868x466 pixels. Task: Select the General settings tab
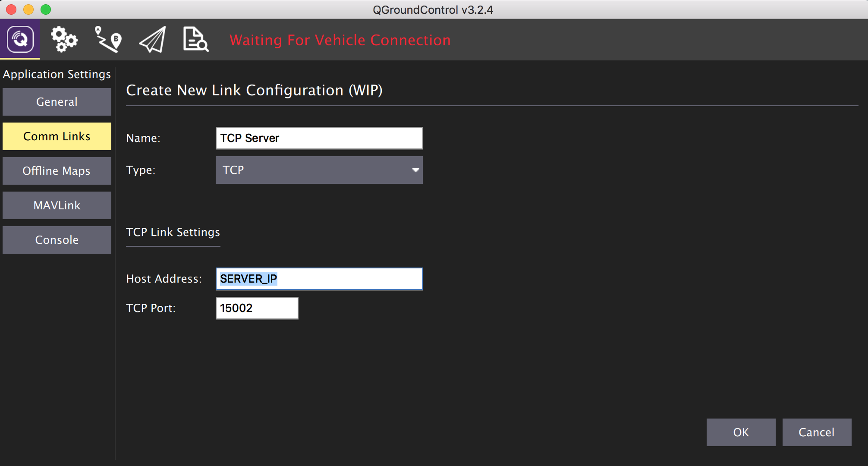(x=57, y=102)
